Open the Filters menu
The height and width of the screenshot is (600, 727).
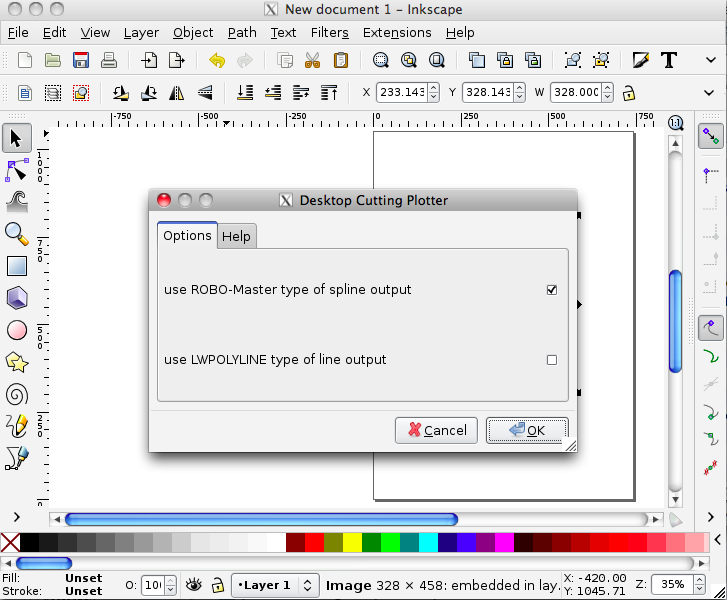click(329, 32)
